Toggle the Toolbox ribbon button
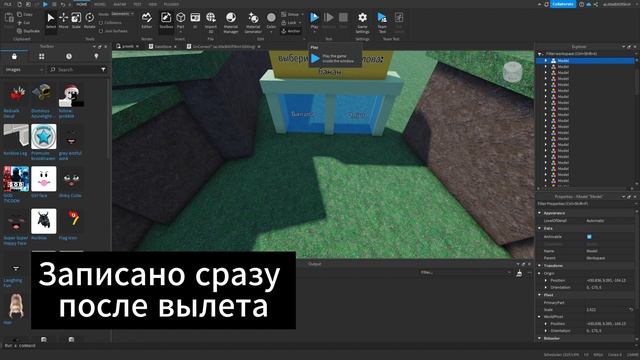Viewport: 640px width, 360px height. tap(166, 21)
